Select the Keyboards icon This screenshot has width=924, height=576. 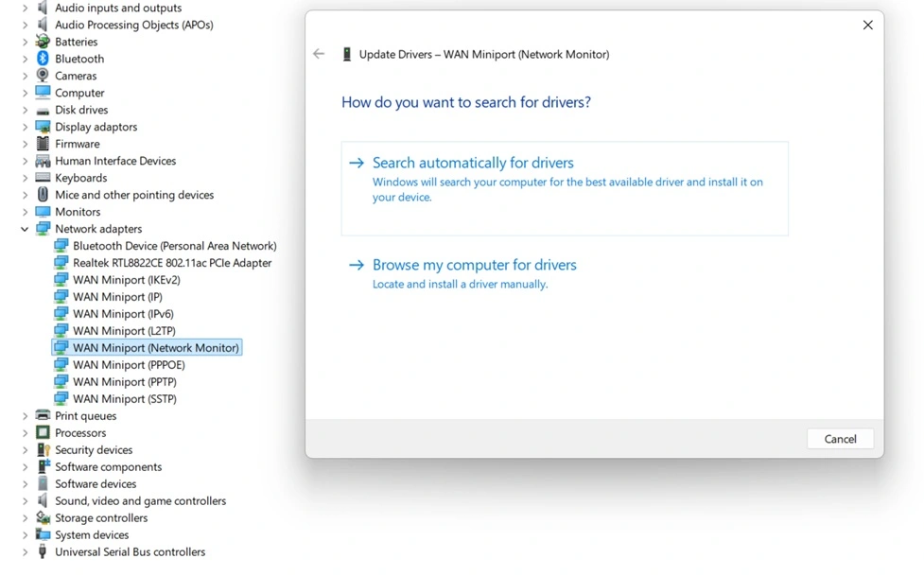43,178
